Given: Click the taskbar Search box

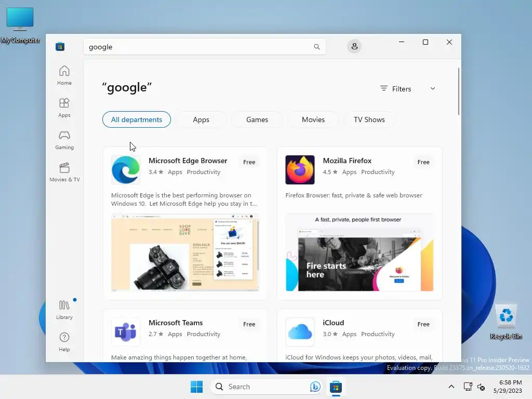Looking at the screenshot, I should [267, 387].
